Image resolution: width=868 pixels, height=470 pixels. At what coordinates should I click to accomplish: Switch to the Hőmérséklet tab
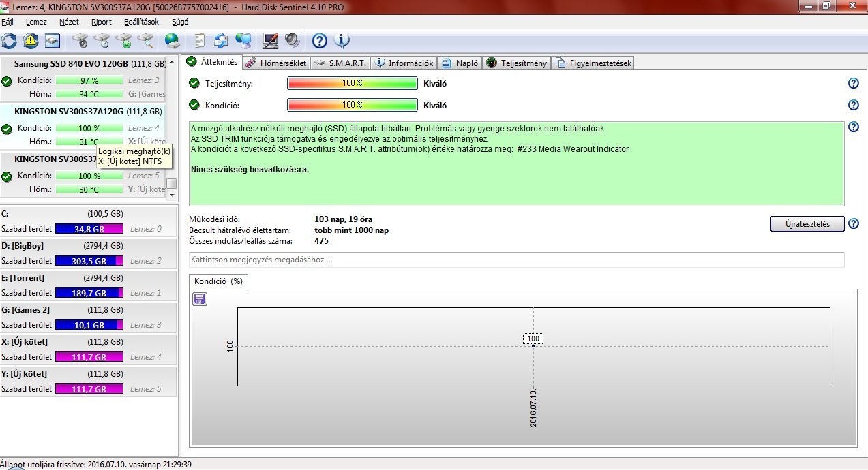275,63
